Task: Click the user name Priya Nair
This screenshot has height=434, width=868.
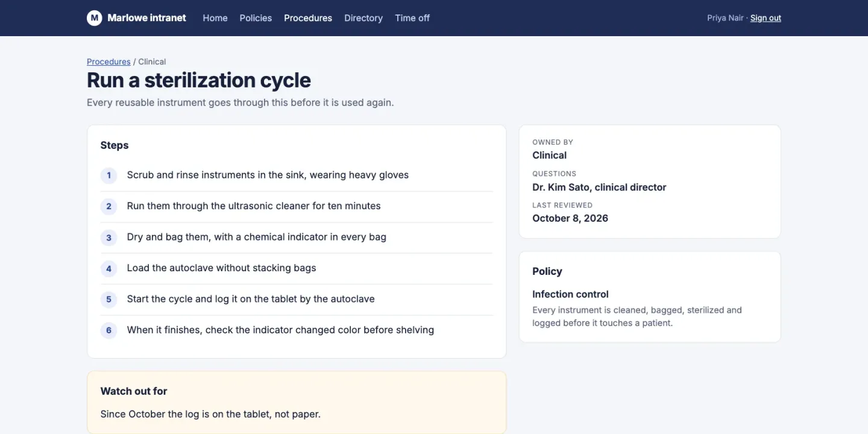Action: pyautogui.click(x=725, y=18)
